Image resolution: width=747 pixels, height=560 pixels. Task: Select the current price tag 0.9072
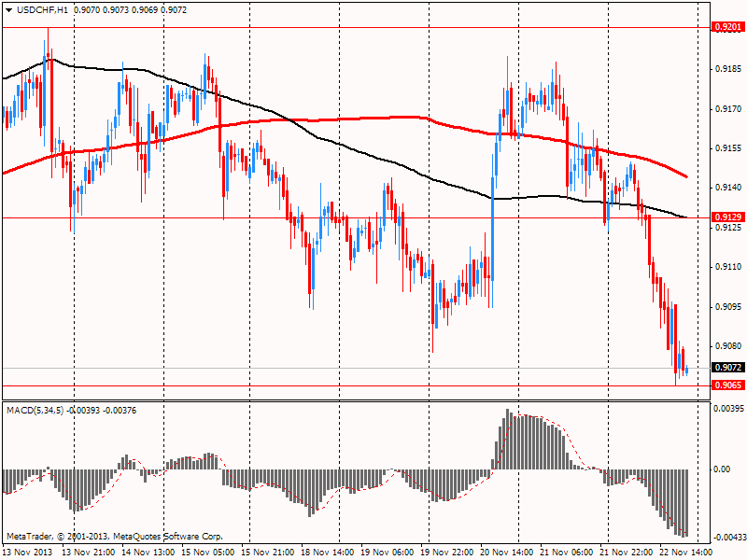point(728,367)
